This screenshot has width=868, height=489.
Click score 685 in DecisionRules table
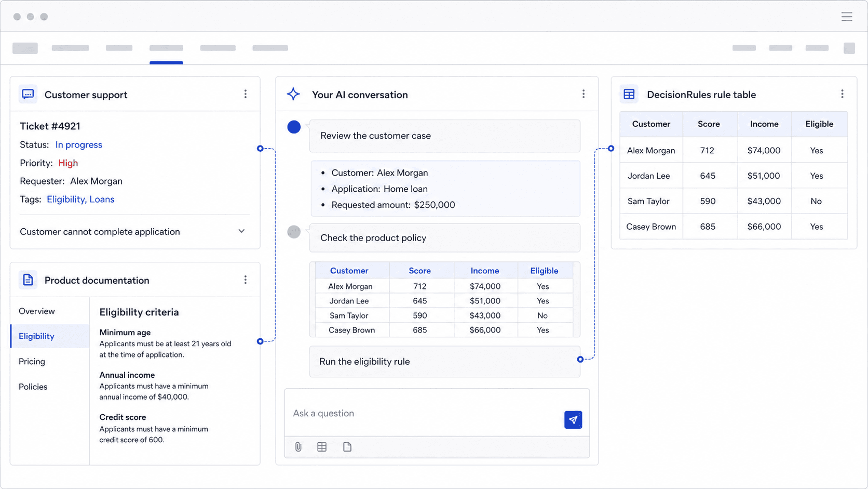708,227
